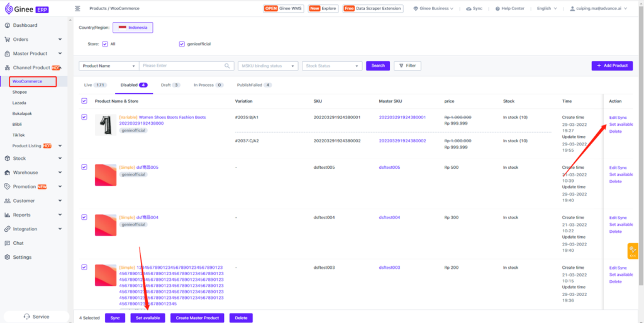Click the Reports chart icon
The image size is (644, 323).
coord(7,215)
